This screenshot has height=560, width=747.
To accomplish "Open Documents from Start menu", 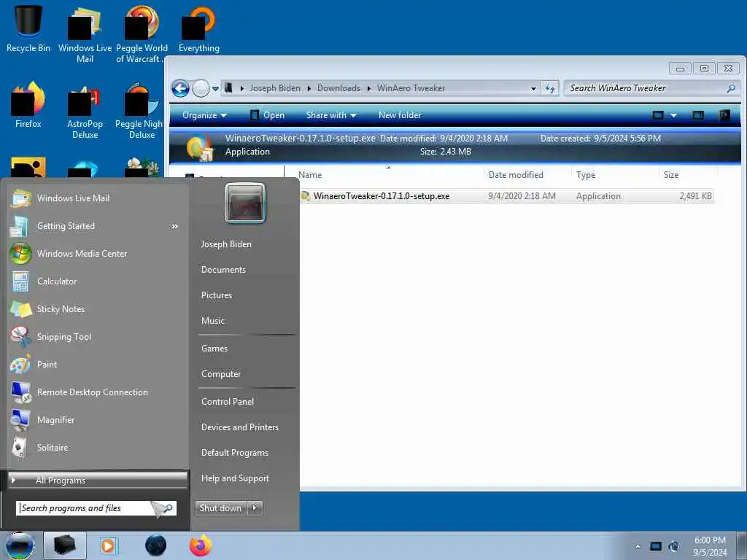I will click(x=223, y=270).
